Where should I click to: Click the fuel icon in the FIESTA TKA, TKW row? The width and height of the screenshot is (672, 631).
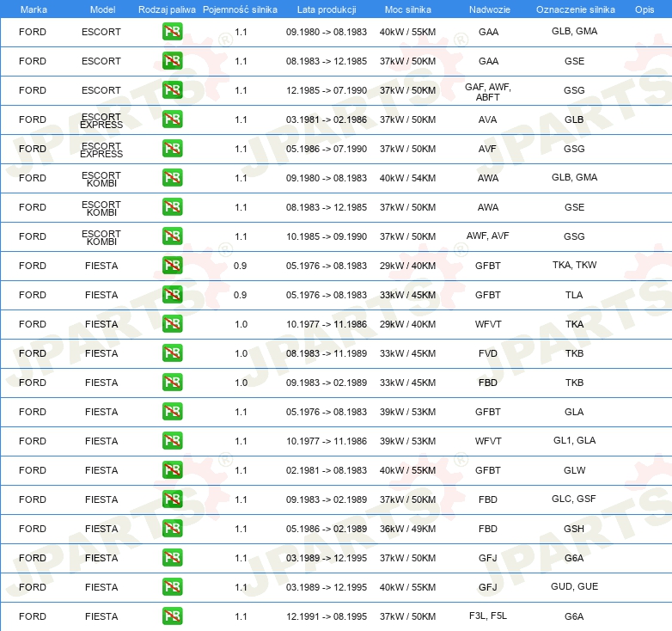click(172, 266)
